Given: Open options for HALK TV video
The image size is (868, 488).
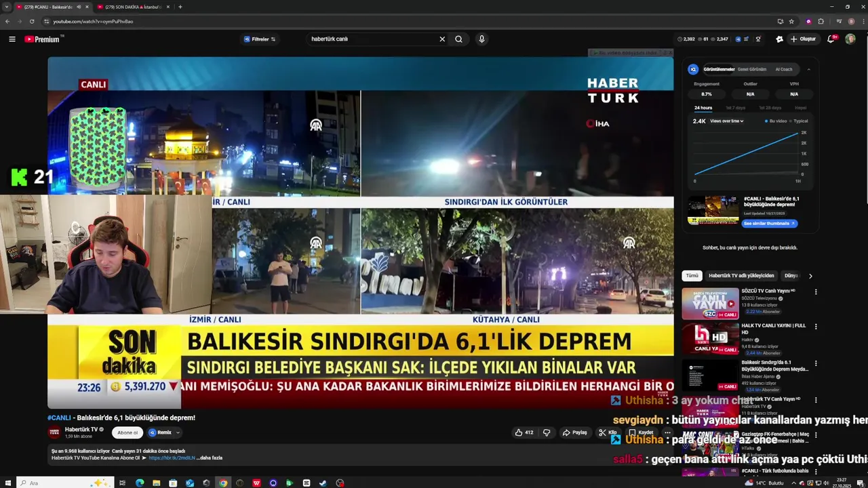Looking at the screenshot, I should 816,327.
